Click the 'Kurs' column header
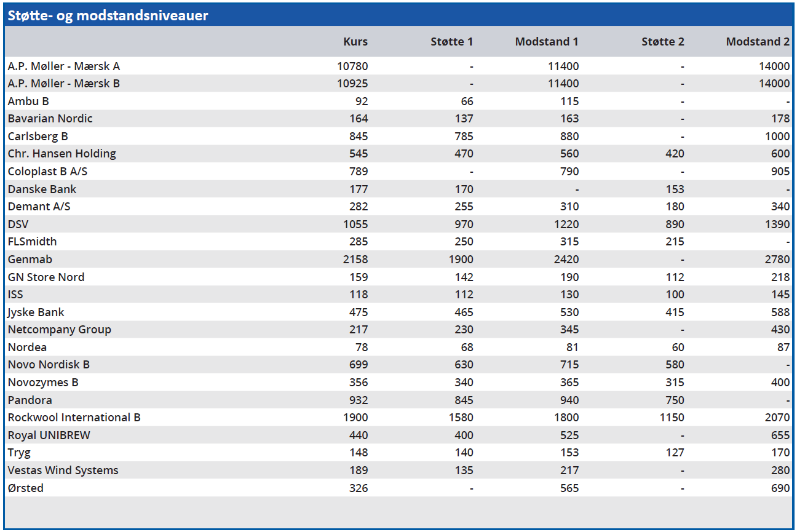 (355, 42)
